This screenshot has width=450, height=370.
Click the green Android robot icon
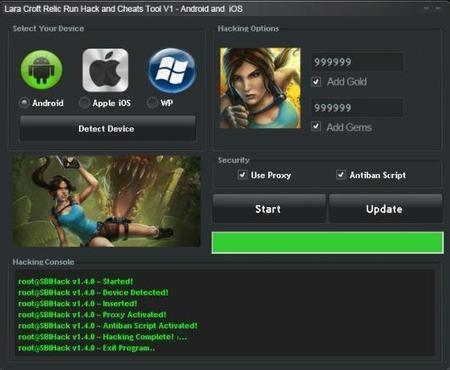pos(42,70)
